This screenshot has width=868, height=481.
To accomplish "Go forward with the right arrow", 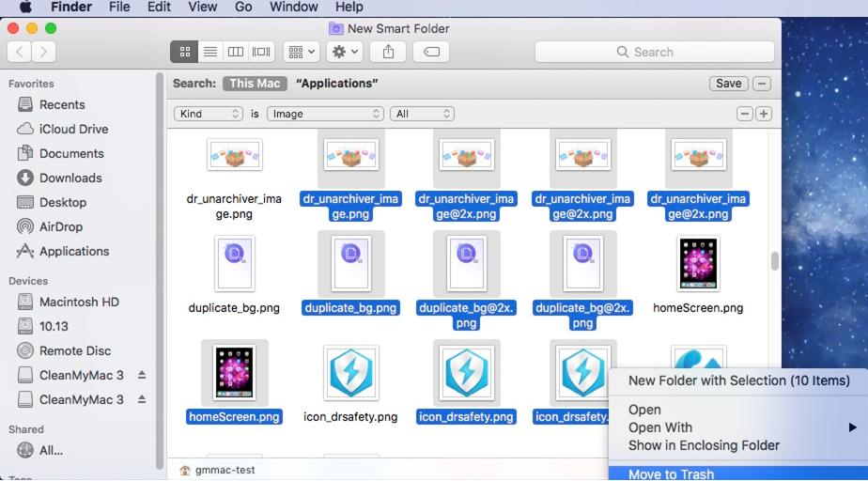I will click(x=43, y=52).
